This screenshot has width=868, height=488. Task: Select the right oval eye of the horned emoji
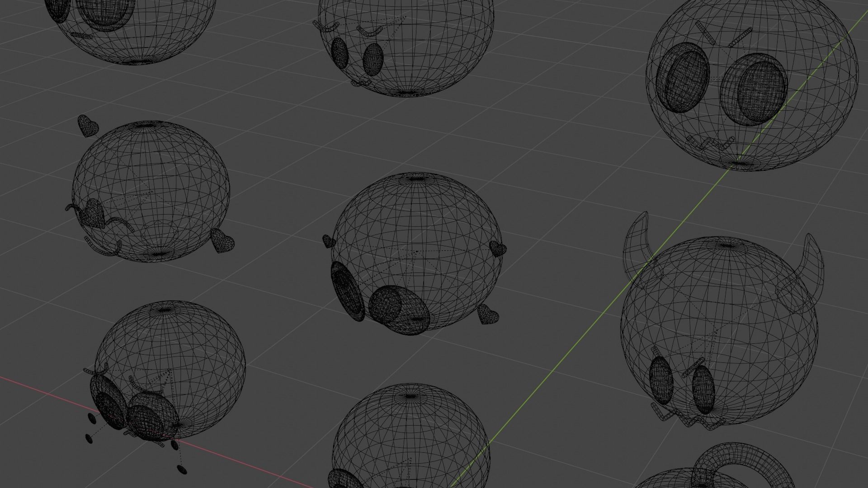coord(703,389)
